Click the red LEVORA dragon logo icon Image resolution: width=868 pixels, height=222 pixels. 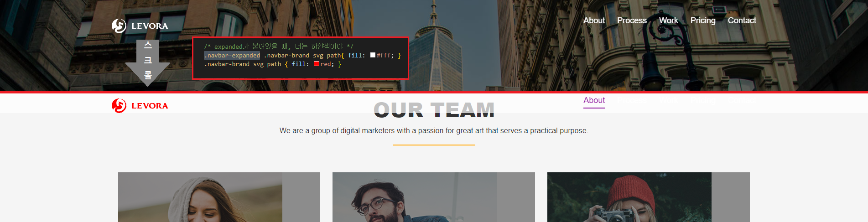point(119,106)
